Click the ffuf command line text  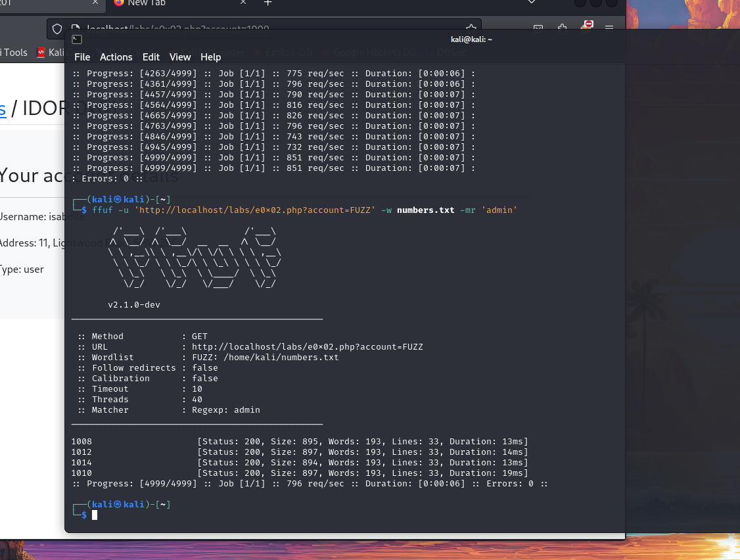304,210
